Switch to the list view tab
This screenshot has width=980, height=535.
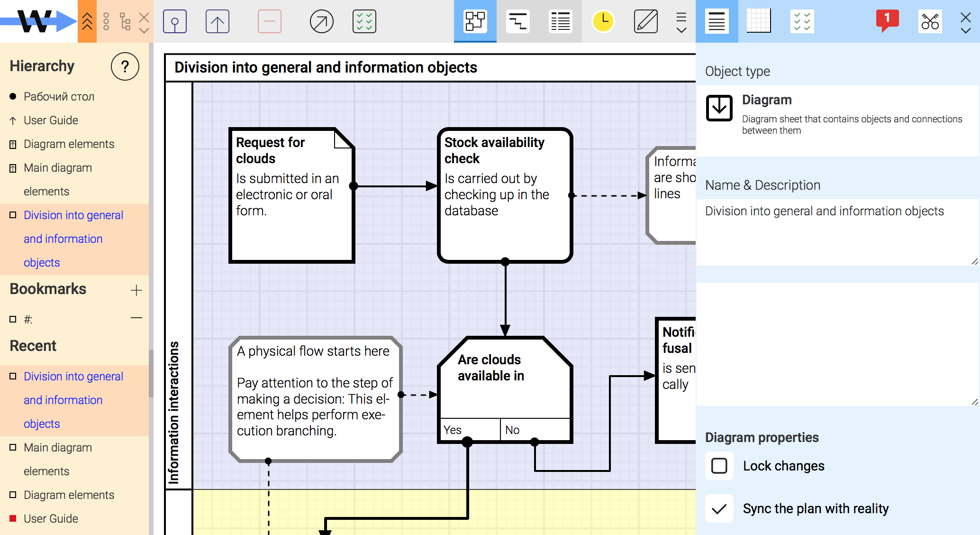(560, 21)
